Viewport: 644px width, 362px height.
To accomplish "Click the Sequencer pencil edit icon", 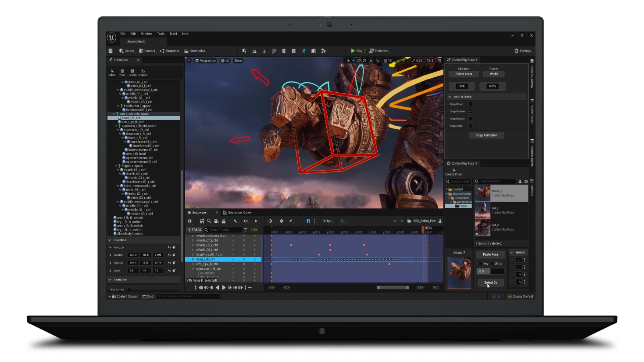I will (x=290, y=221).
